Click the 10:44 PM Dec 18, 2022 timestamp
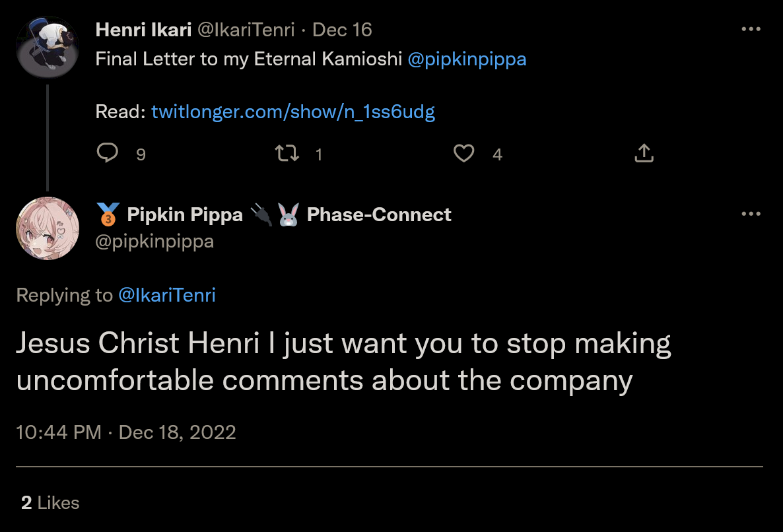The width and height of the screenshot is (783, 532). [126, 432]
